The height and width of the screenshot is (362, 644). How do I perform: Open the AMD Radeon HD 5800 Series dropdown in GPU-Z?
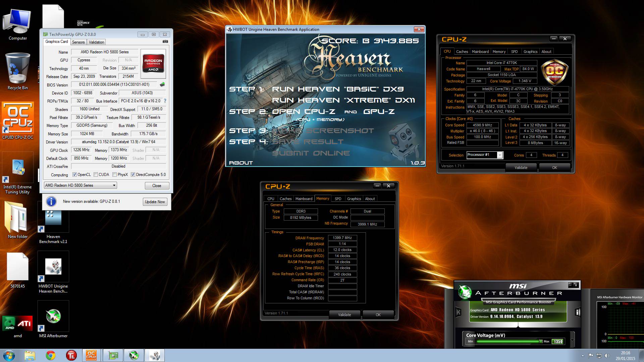[x=80, y=185]
